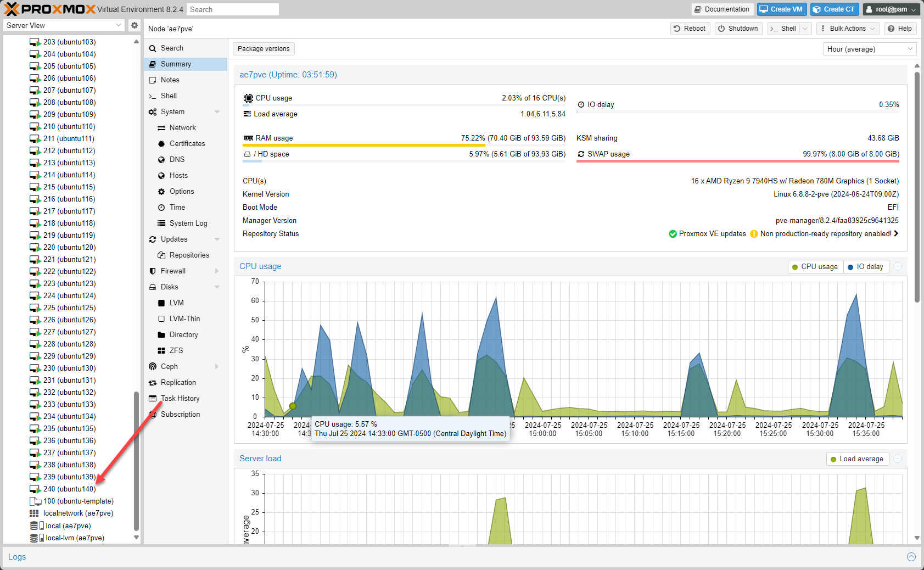Click the Package versions button
The height and width of the screenshot is (570, 924).
(x=264, y=49)
